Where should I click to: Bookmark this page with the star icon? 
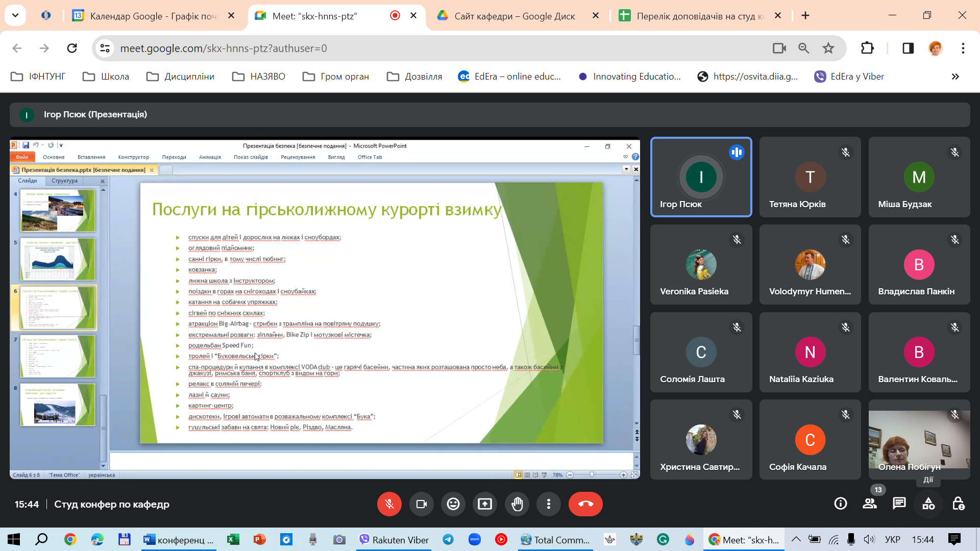click(x=828, y=48)
